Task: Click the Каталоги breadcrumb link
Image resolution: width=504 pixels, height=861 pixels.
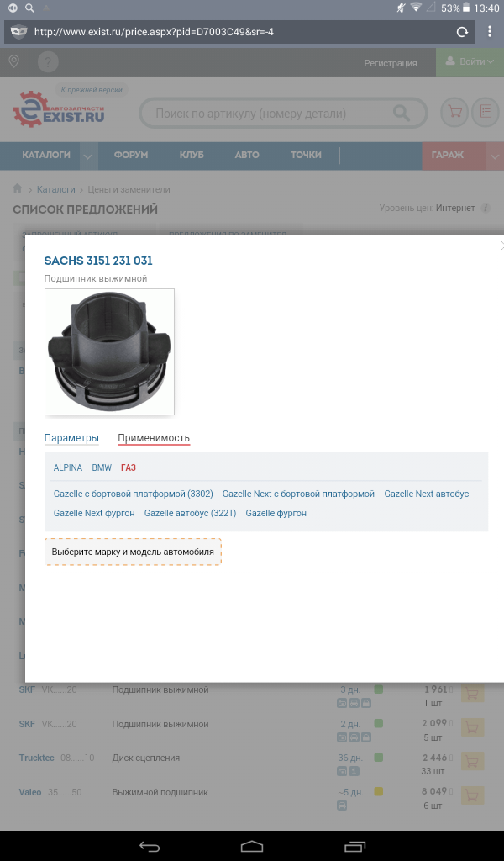Action: coord(56,189)
